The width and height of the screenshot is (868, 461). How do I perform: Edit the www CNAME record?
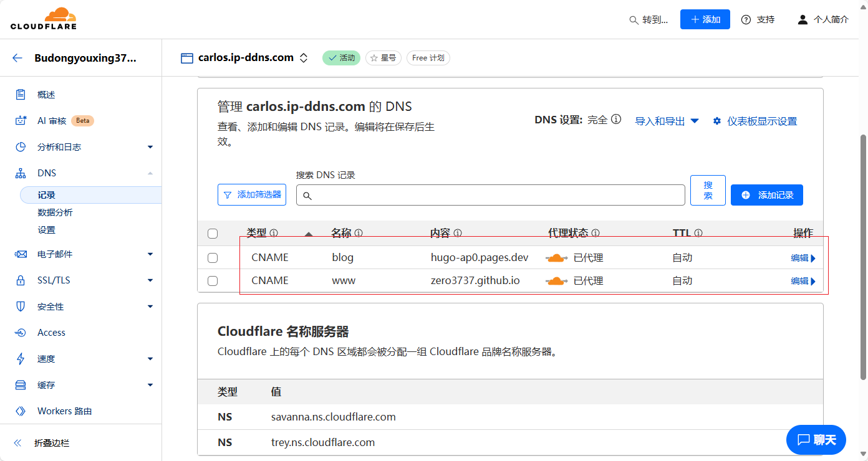[x=803, y=281]
